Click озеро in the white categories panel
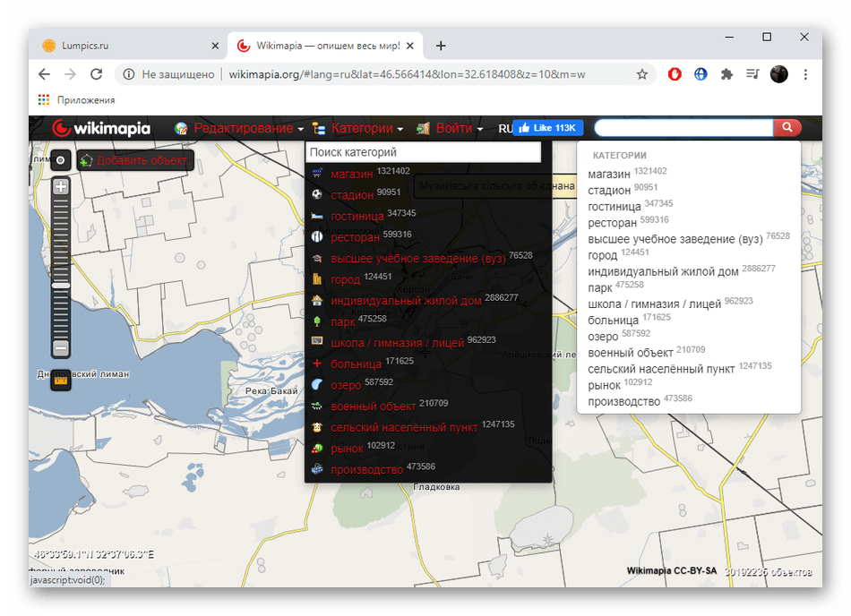Image resolution: width=851 pixels, height=616 pixels. [603, 337]
